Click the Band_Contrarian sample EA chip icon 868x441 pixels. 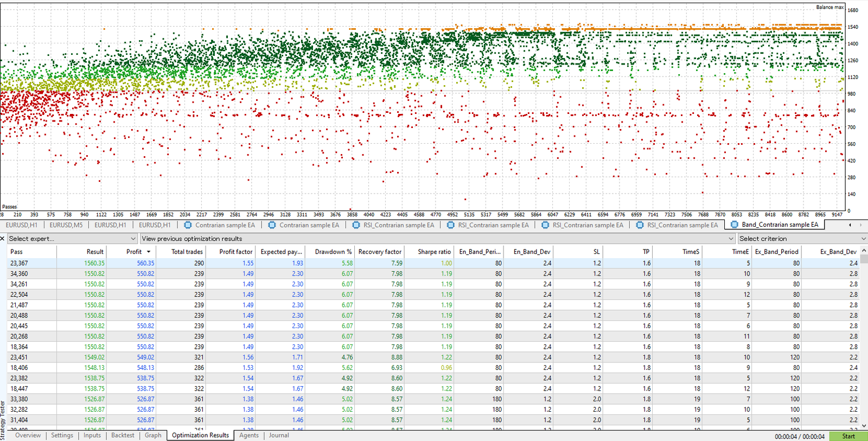pos(735,225)
